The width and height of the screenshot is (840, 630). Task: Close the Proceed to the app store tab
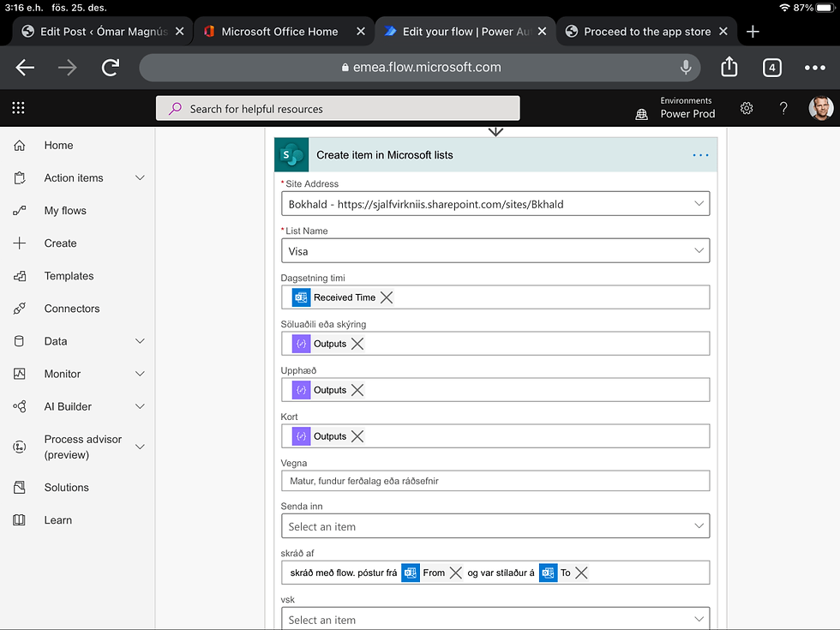pos(723,32)
